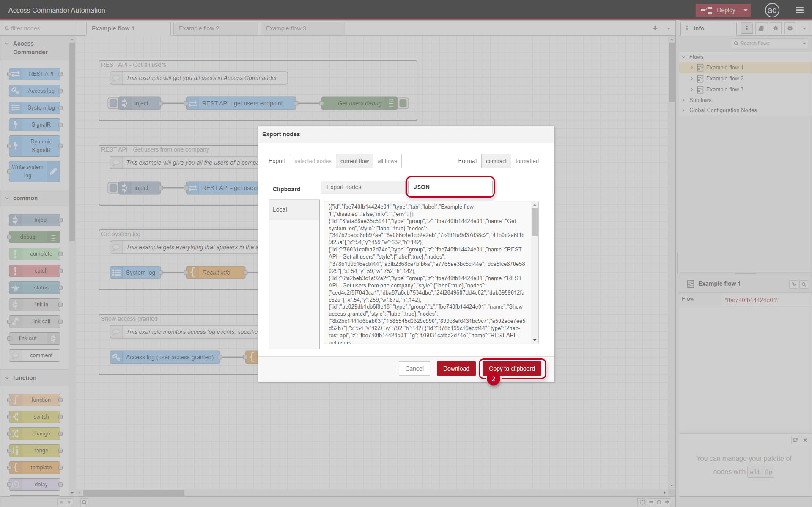Open the configuration nodes gear icon
Viewport: 812px width, 507px height.
pos(790,28)
